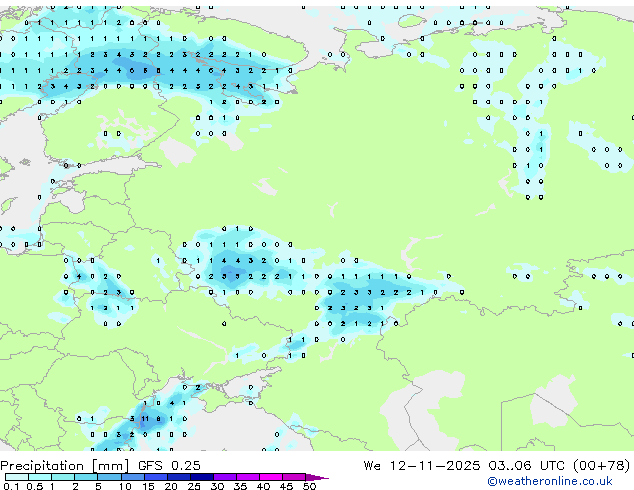Click the "We 12-11-2025" date text

point(422,466)
